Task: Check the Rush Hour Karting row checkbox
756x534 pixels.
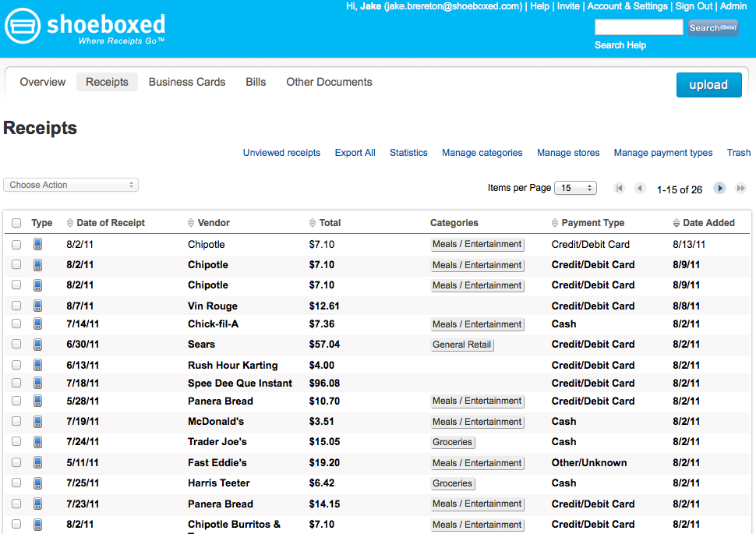Action: point(16,365)
